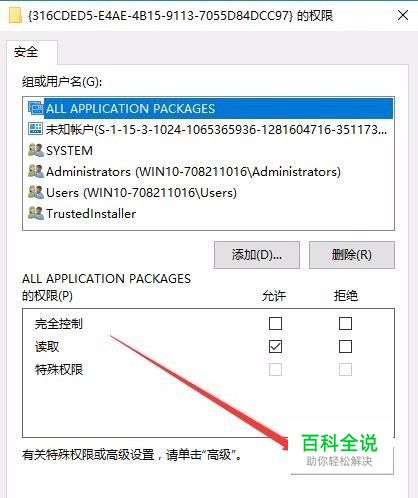Enable Allow checkbox for 完全控制
The image size is (418, 498).
point(275,323)
